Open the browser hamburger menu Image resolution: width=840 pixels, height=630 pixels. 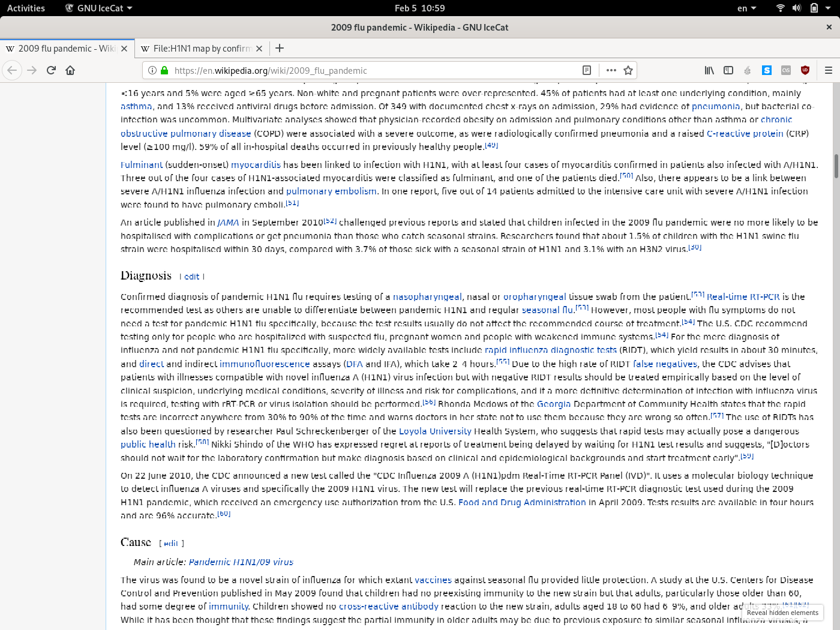tap(829, 70)
